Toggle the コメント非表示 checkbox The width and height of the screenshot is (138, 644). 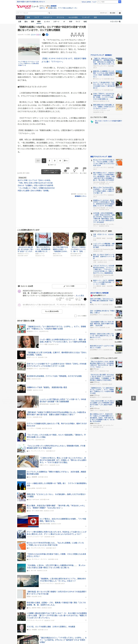(x=75, y=316)
